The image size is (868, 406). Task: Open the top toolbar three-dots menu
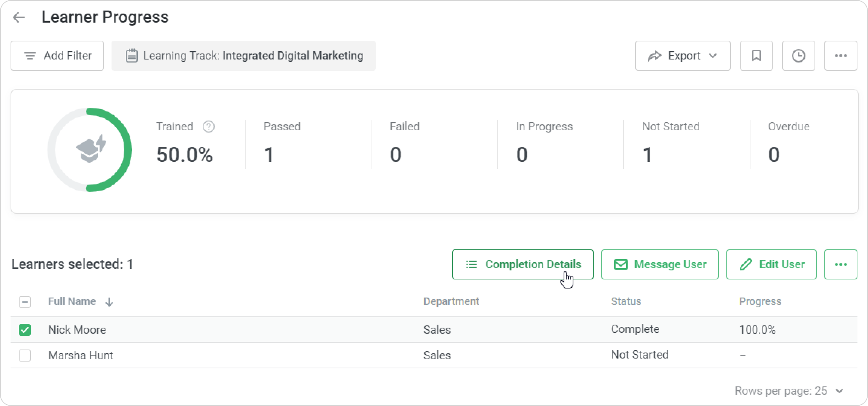(840, 56)
